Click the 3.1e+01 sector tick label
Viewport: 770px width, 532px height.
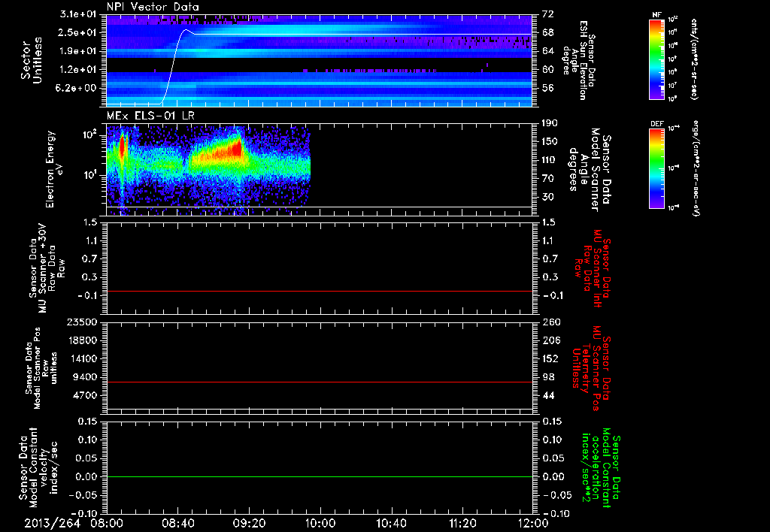click(x=78, y=14)
